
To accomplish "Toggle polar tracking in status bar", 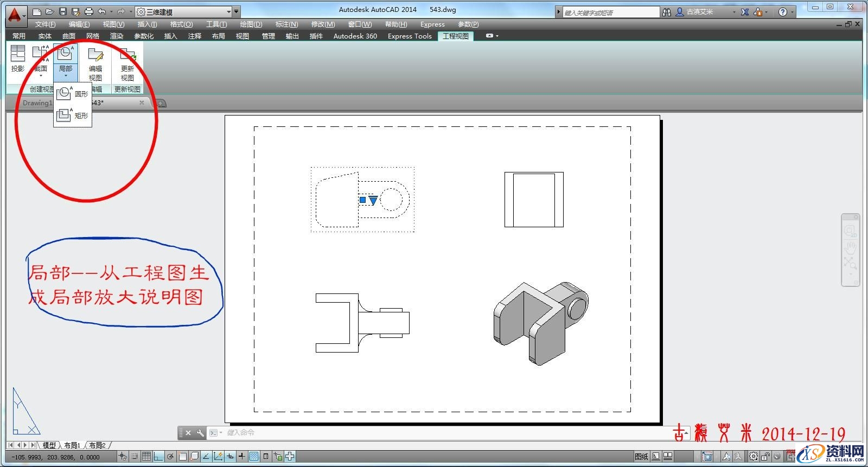I will click(x=170, y=457).
